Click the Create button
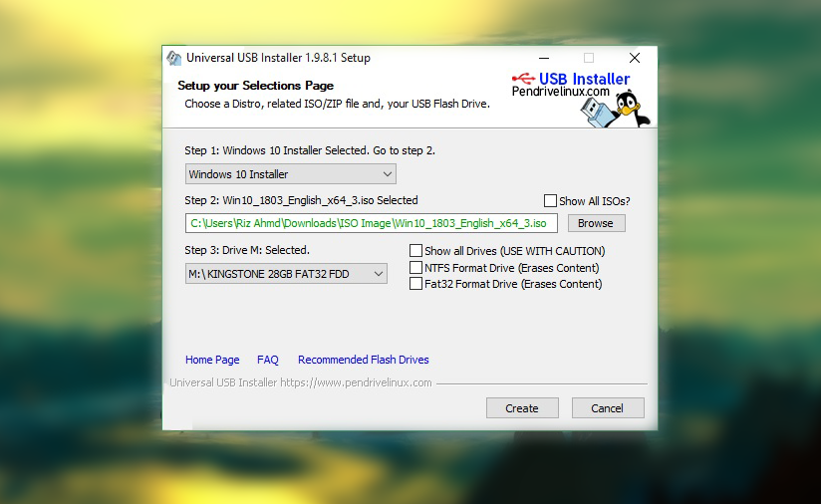821x504 pixels. (522, 408)
